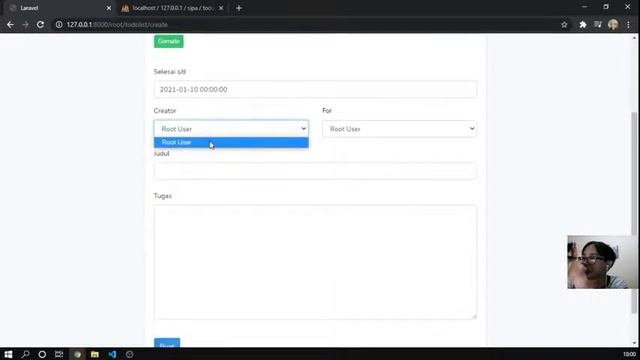Open the For dropdown
640x360 pixels.
click(399, 129)
